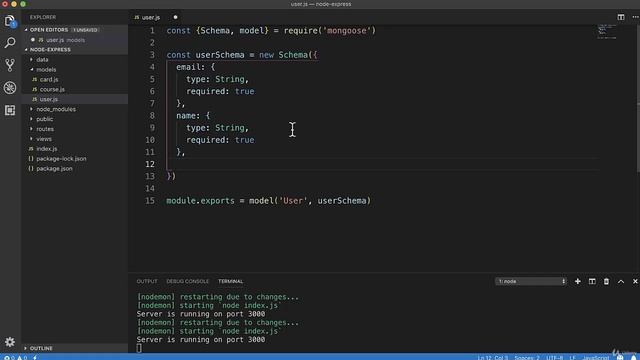The height and width of the screenshot is (360, 640).
Task: Change encoding via UTF-8 status entry
Action: click(554, 358)
